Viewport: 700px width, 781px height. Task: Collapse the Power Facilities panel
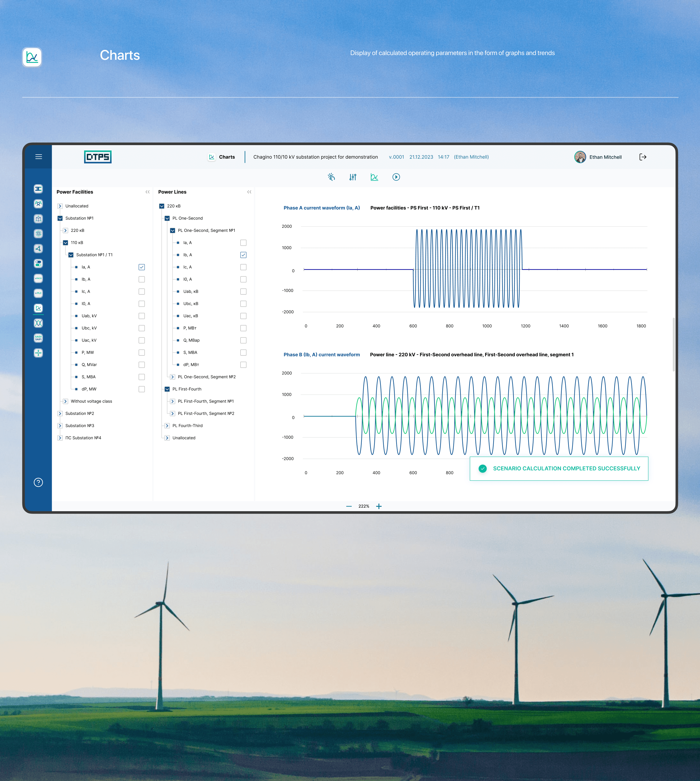tap(147, 192)
